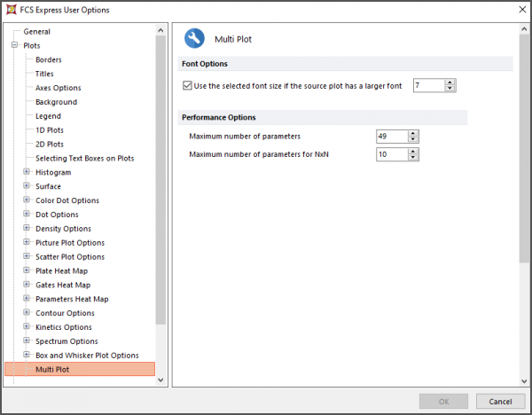Viewport: 532px width, 415px height.
Task: Expand the Kinetics Options node
Action: pos(27,327)
